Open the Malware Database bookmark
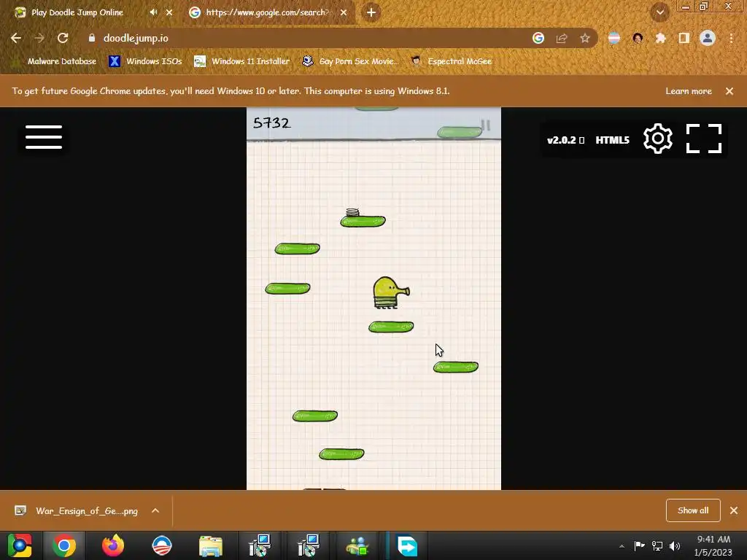747x560 pixels. coord(54,61)
